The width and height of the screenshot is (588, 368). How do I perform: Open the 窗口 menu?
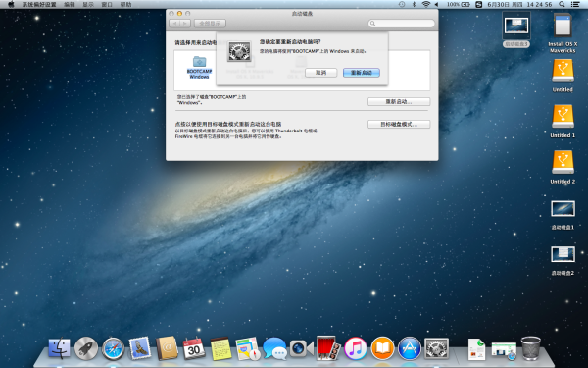(107, 5)
